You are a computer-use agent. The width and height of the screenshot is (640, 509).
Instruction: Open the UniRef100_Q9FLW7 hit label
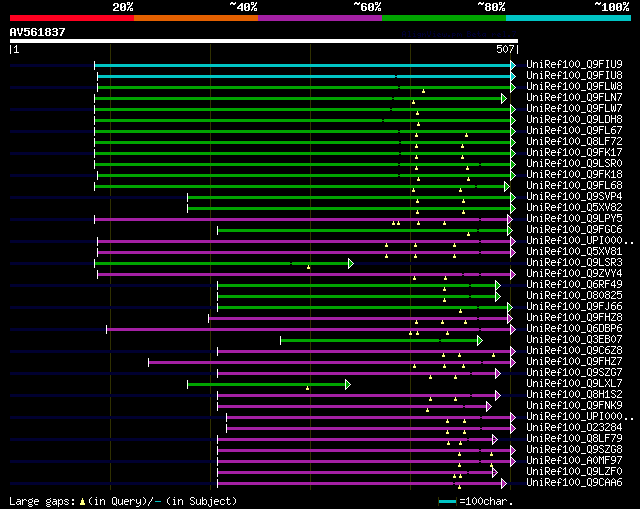(574, 109)
